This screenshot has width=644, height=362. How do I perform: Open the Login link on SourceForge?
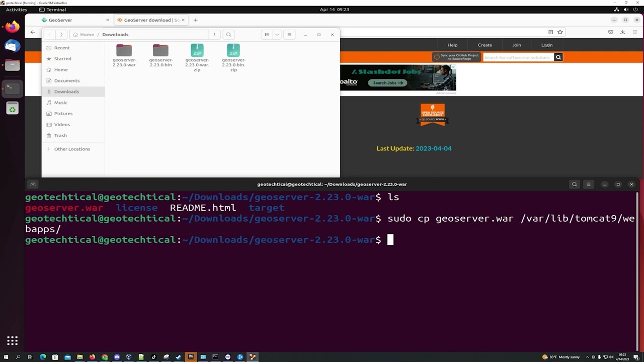pyautogui.click(x=547, y=45)
